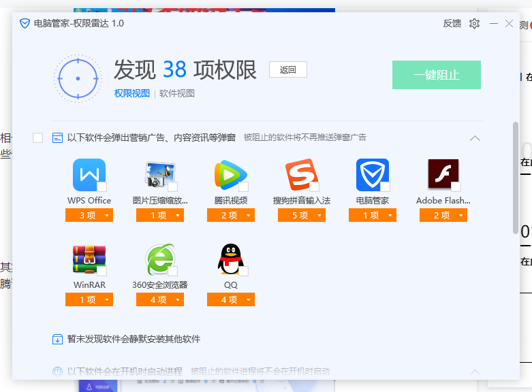Click the vertical scrollbar thumb
Viewport: 532px width, 392px height.
point(516,178)
